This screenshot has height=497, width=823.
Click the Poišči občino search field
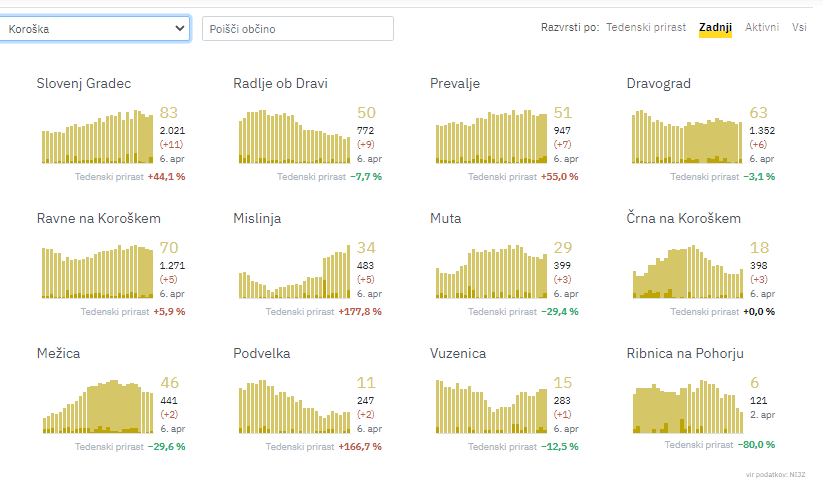coord(297,29)
